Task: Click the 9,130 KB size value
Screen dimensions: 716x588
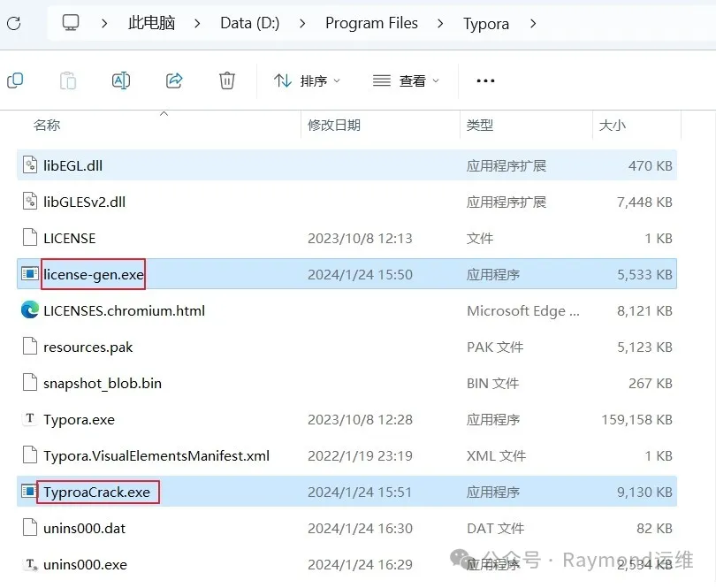Action: click(x=644, y=492)
